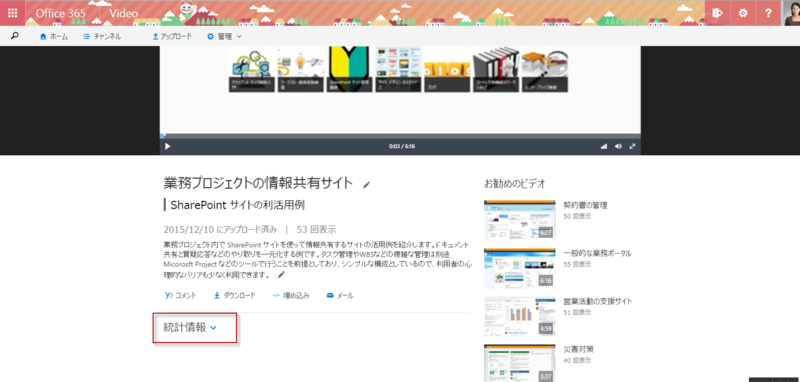Open 災害対策 video thumbnail
The width and height of the screenshot is (800, 382).
point(519,363)
